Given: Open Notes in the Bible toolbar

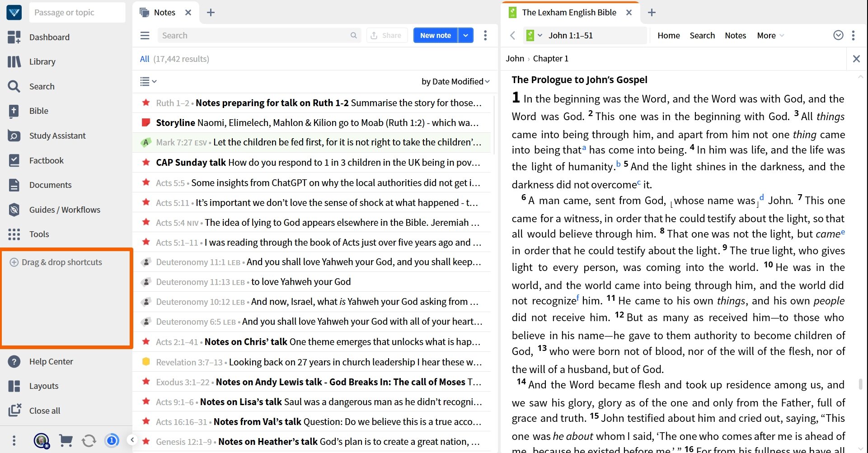Looking at the screenshot, I should pyautogui.click(x=736, y=35).
